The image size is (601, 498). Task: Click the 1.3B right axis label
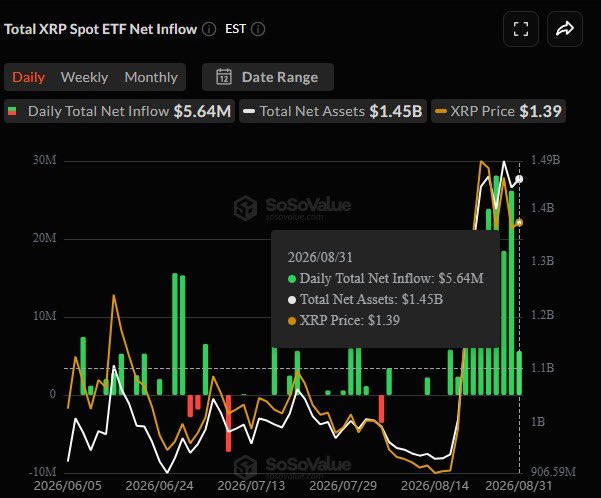coord(542,261)
